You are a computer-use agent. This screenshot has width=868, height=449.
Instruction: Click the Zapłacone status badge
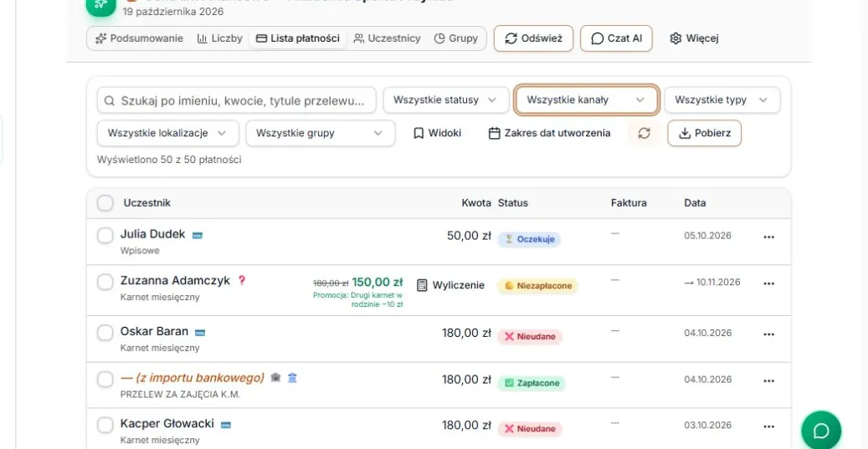tap(532, 383)
